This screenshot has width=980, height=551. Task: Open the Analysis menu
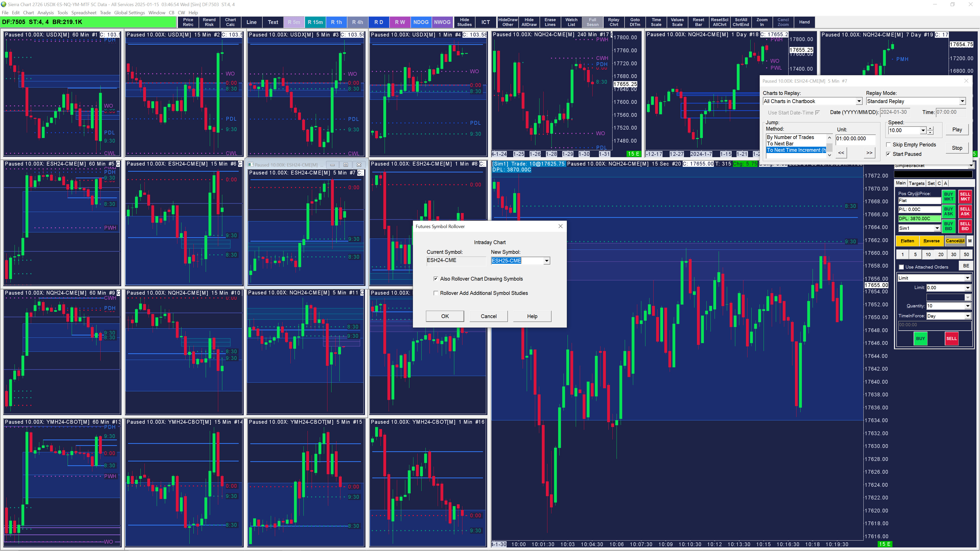pos(45,12)
